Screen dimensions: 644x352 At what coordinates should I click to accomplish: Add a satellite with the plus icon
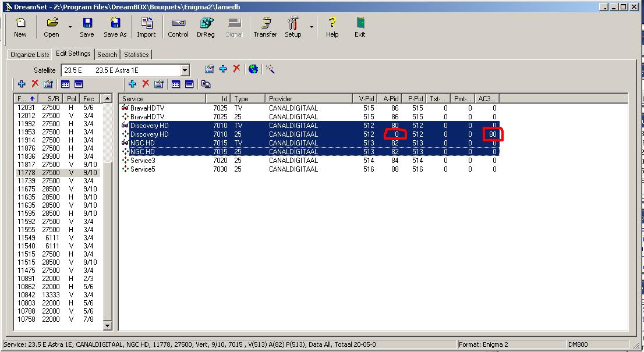(223, 69)
